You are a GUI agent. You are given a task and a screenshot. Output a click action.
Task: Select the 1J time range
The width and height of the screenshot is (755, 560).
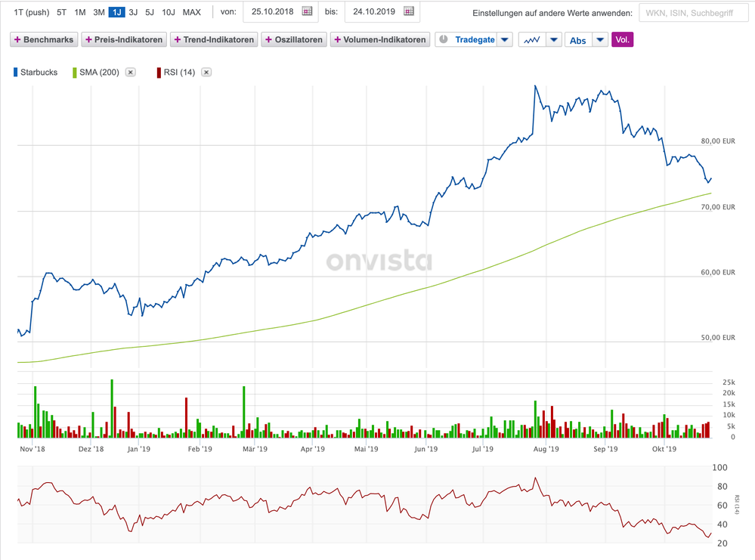pyautogui.click(x=116, y=12)
